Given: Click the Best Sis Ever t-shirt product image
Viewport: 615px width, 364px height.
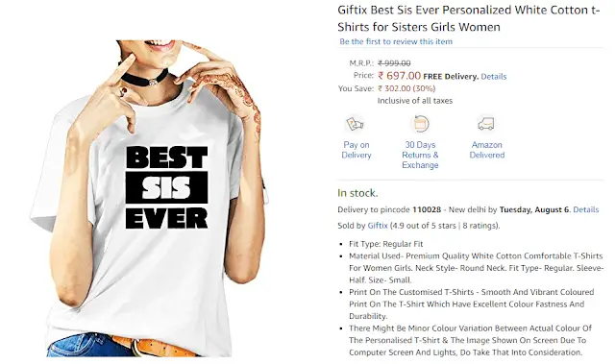Looking at the screenshot, I should (x=147, y=198).
